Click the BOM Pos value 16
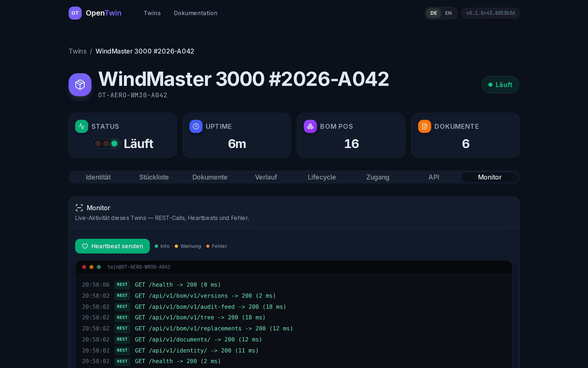The height and width of the screenshot is (368, 588). point(351,144)
